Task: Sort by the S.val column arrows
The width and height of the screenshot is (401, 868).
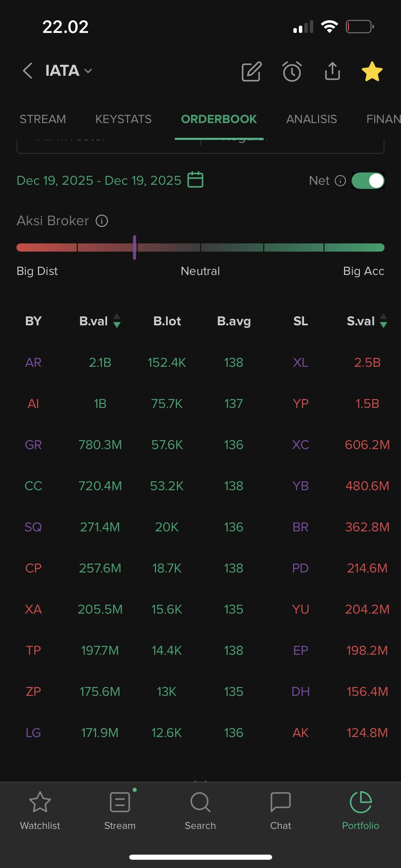Action: [x=384, y=321]
